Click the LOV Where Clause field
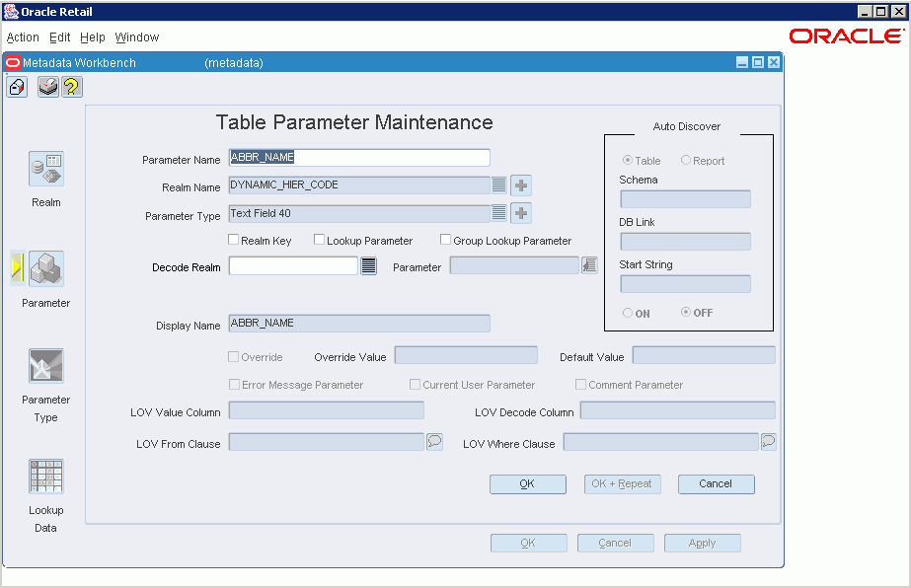Image resolution: width=911 pixels, height=588 pixels. [661, 442]
